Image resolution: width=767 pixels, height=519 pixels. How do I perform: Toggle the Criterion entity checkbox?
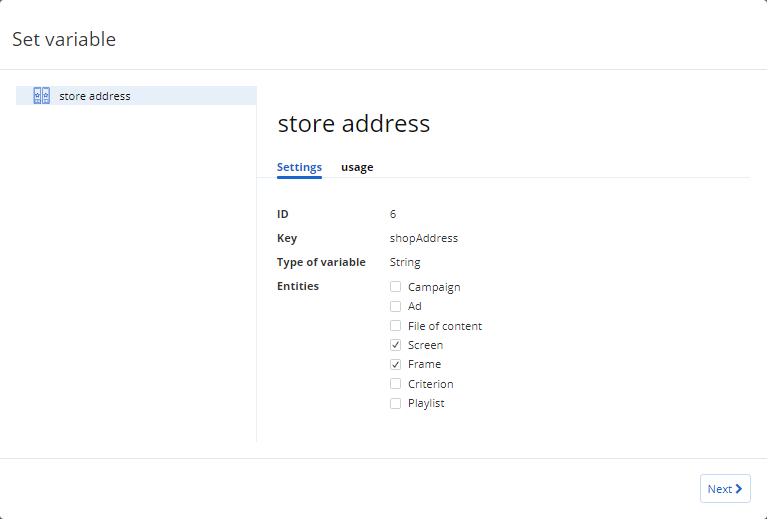tap(396, 384)
